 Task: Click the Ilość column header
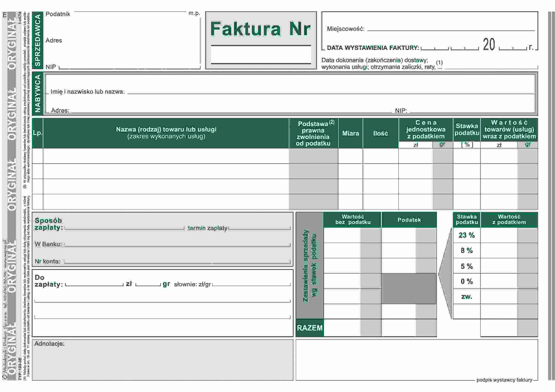tap(380, 133)
